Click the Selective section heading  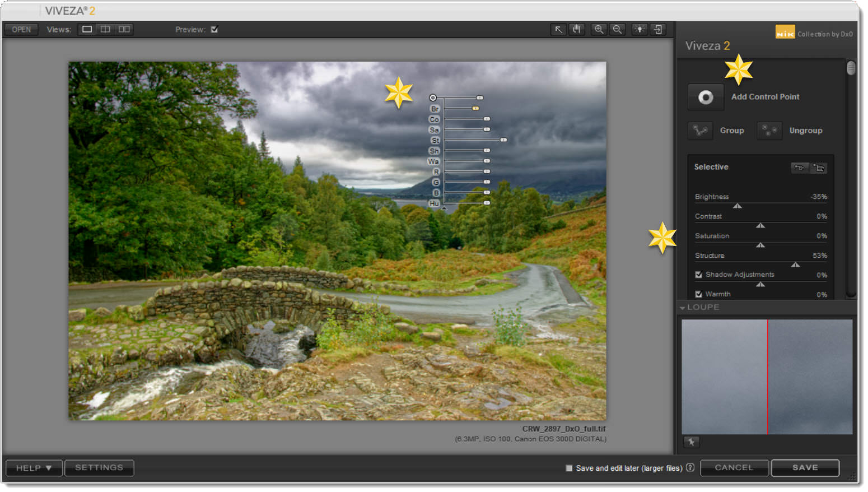(711, 167)
